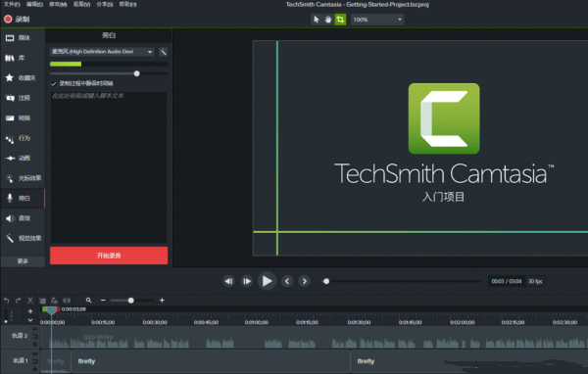Open the 视觉效果 visual effects tab
Screen dimensions: 588x374
pyautogui.click(x=23, y=238)
